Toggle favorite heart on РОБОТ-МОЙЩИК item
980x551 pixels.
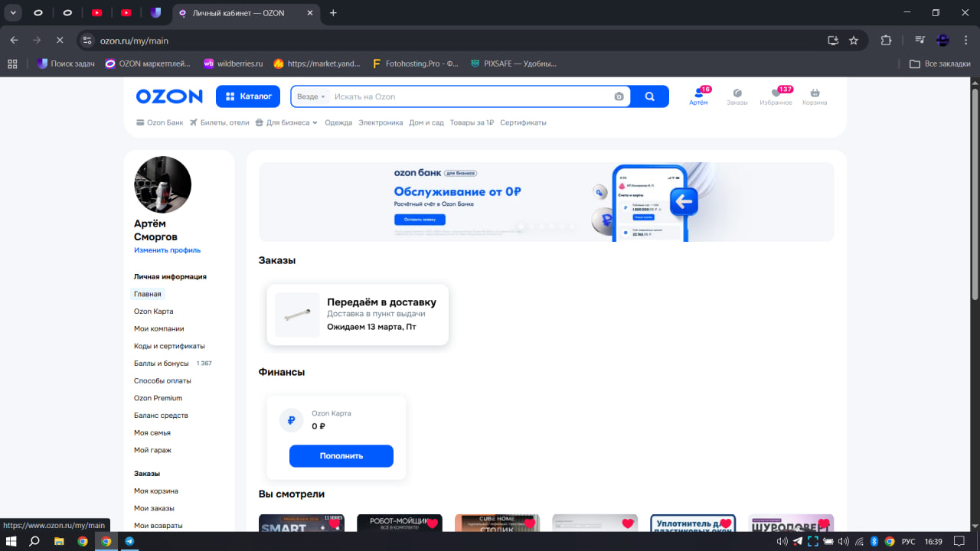point(432,524)
